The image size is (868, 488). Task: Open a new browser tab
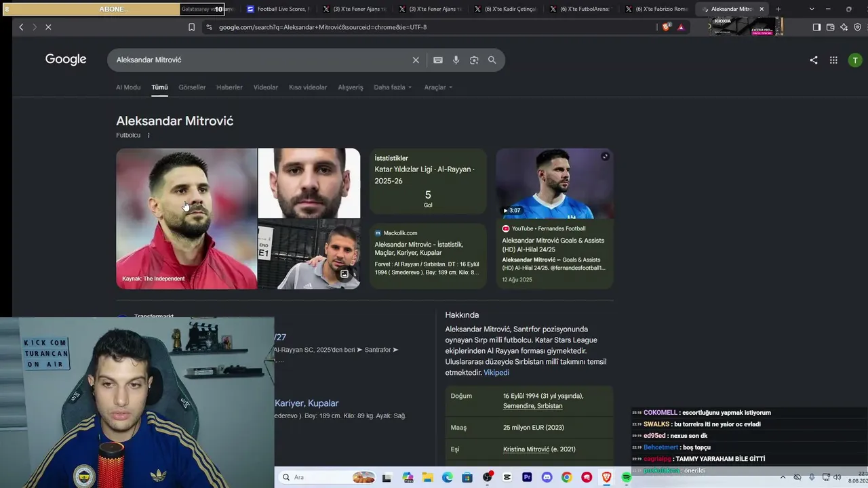778,9
